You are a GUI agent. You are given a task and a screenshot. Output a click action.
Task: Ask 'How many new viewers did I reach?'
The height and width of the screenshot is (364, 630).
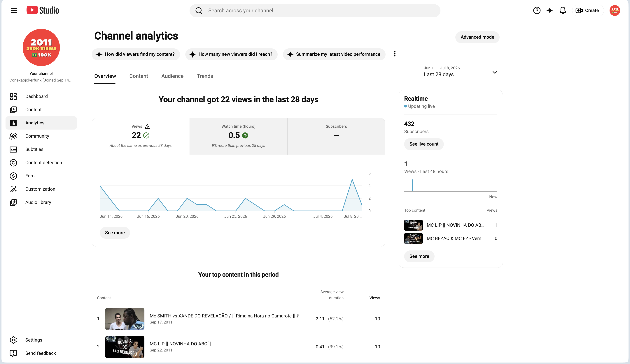231,54
